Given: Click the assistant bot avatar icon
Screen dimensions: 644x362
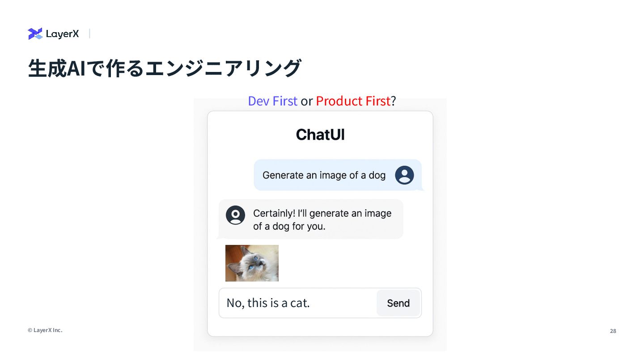Looking at the screenshot, I should [x=235, y=215].
